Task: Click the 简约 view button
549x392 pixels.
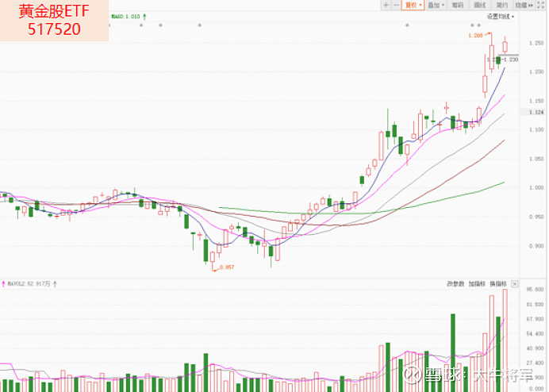Action: tap(501, 5)
